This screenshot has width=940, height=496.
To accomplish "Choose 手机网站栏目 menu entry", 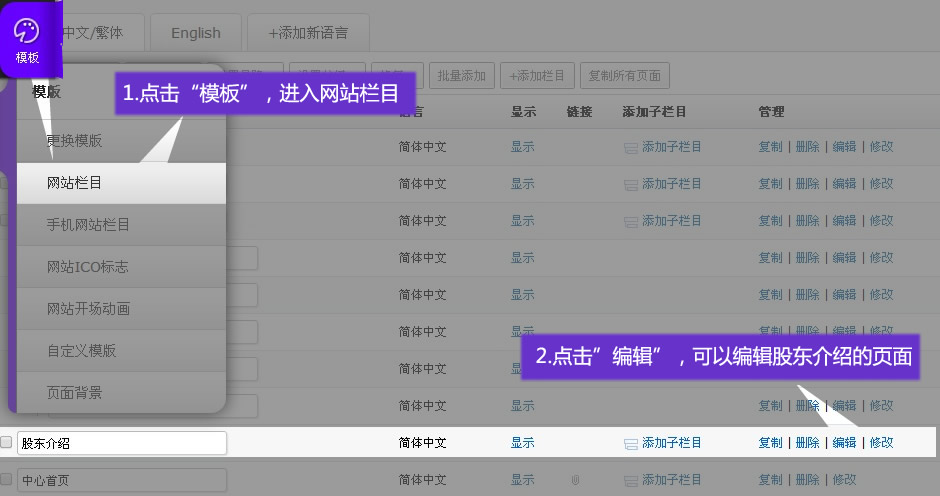I will (x=120, y=225).
